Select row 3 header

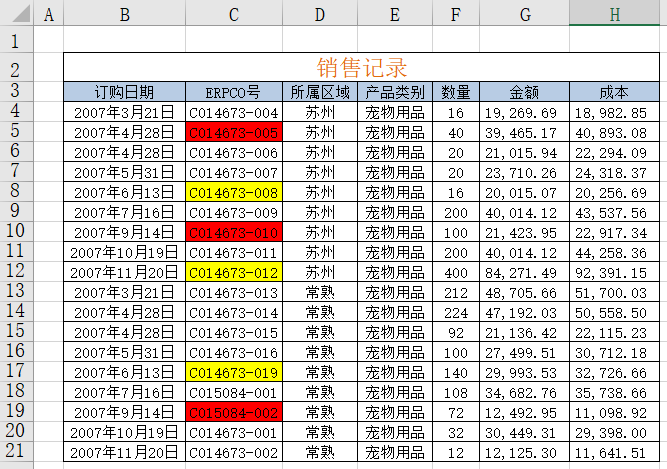coord(16,91)
